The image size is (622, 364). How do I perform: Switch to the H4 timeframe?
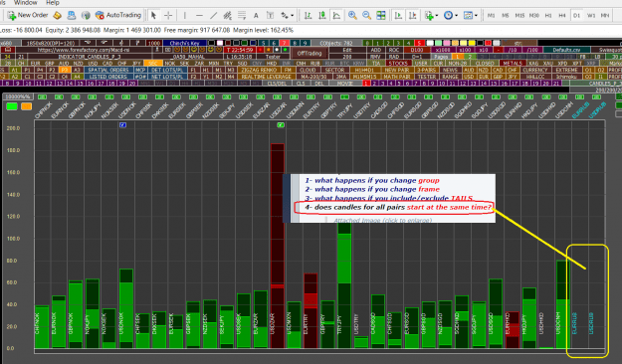[x=562, y=16]
